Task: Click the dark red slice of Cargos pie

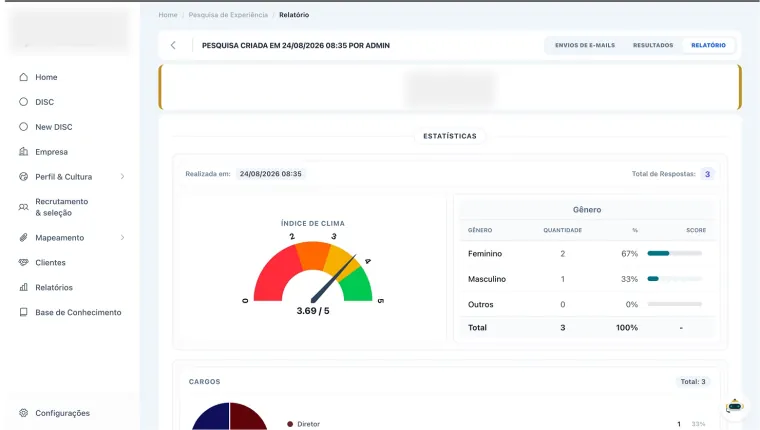Action: 246,418
